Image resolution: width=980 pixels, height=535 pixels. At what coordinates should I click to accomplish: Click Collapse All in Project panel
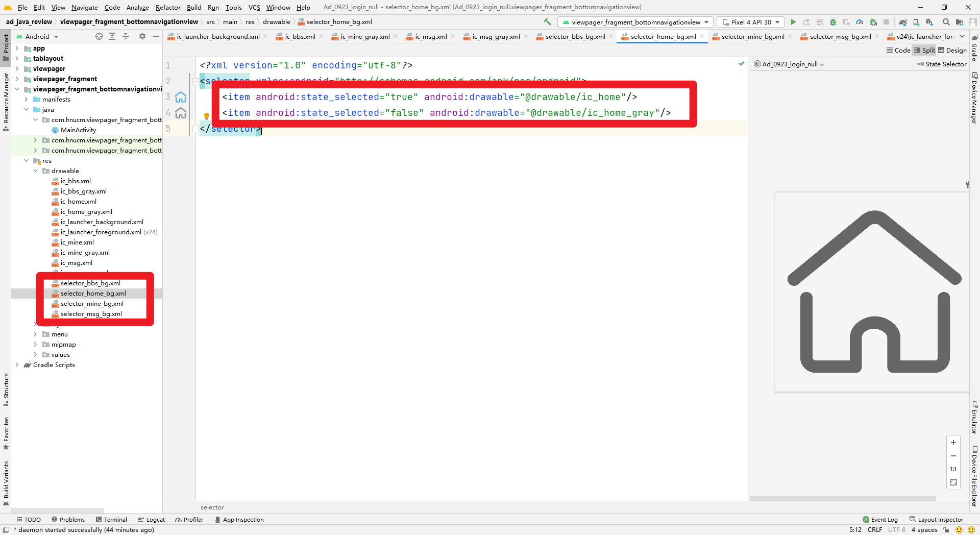click(x=126, y=36)
